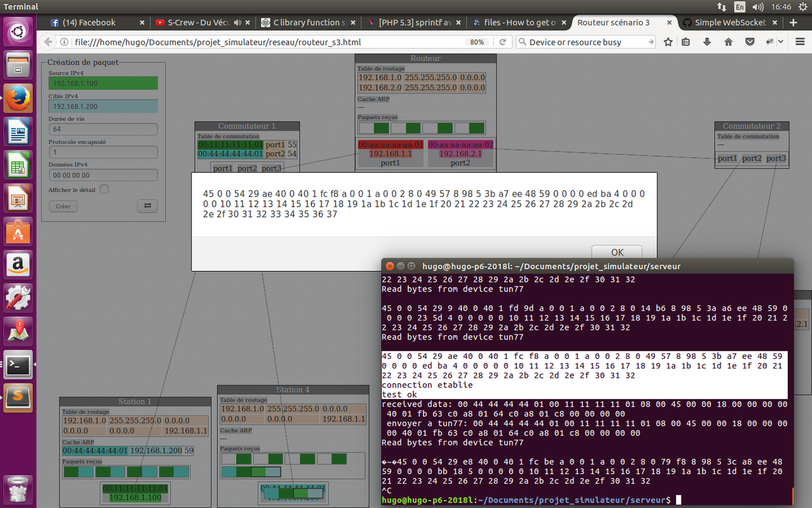This screenshot has width=812, height=508.
Task: Open Sublime Text from the dock
Action: point(18,395)
